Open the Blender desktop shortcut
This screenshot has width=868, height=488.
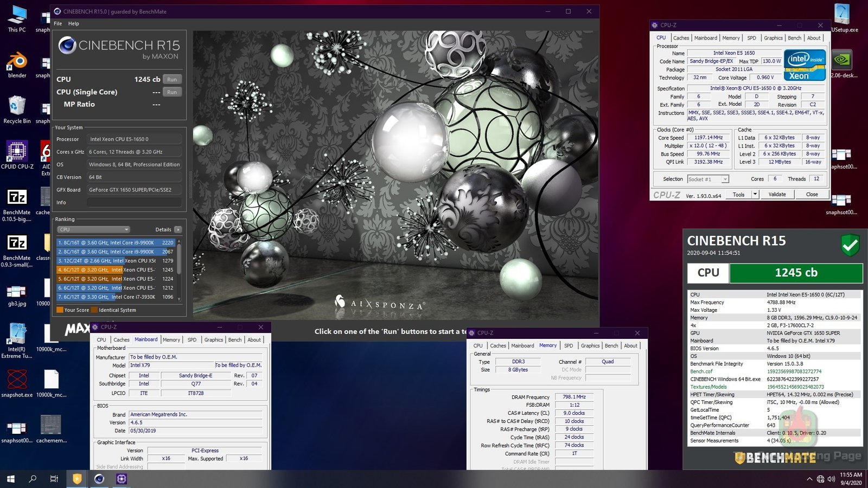point(17,62)
